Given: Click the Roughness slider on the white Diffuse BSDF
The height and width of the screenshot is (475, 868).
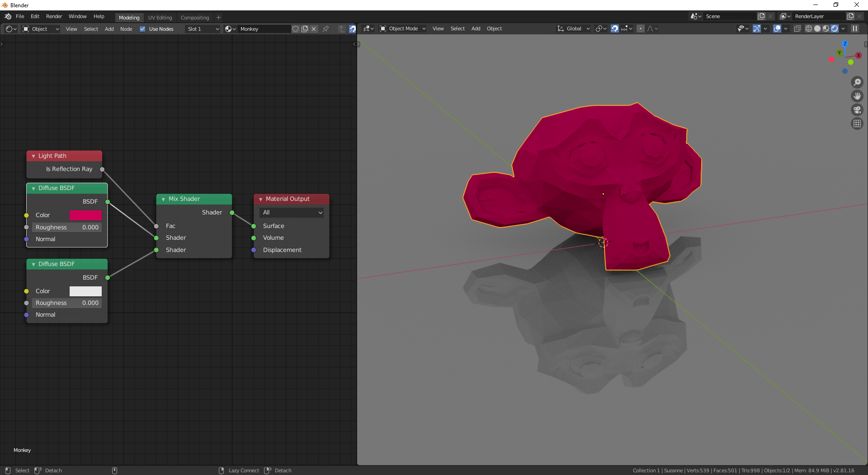Looking at the screenshot, I should point(67,303).
